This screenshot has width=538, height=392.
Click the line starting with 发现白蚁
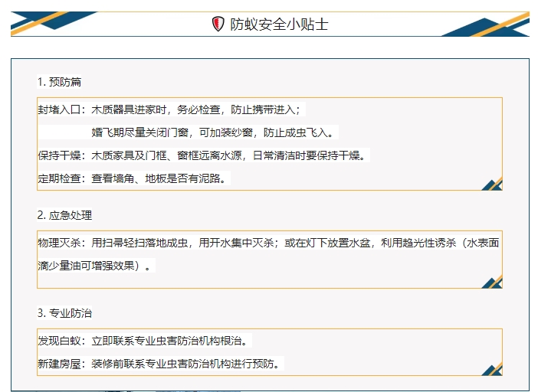pos(143,341)
